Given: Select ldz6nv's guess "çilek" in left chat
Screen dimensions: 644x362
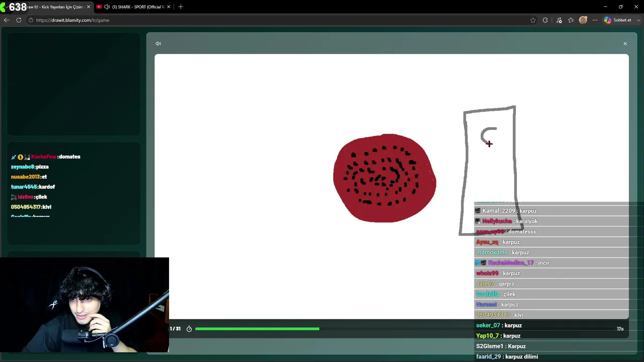Looking at the screenshot, I should coord(41,197).
